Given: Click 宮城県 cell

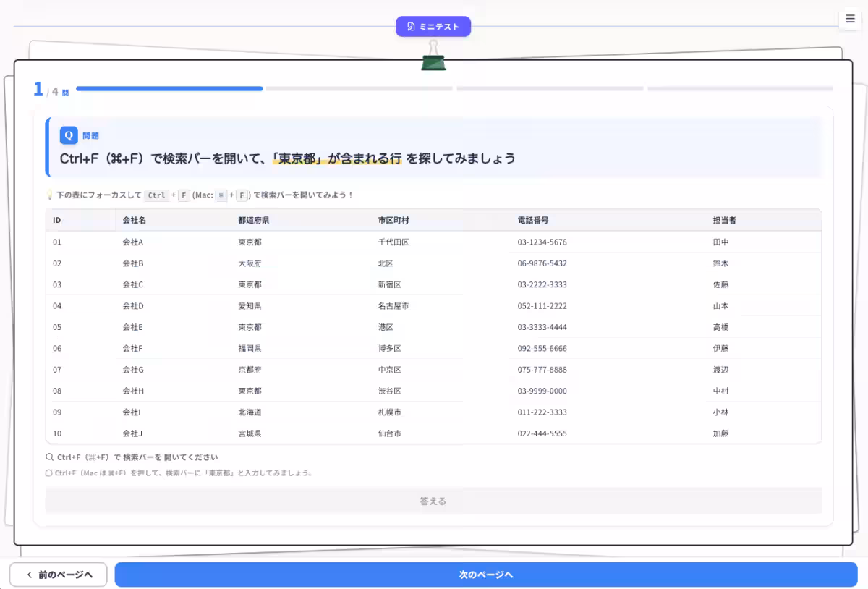Looking at the screenshot, I should 250,433.
